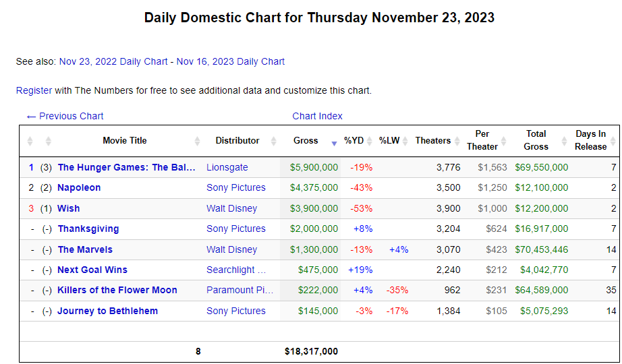Screen dimensions: 622x364
Task: Click sort arrows beside Days In Release
Action: click(x=613, y=141)
